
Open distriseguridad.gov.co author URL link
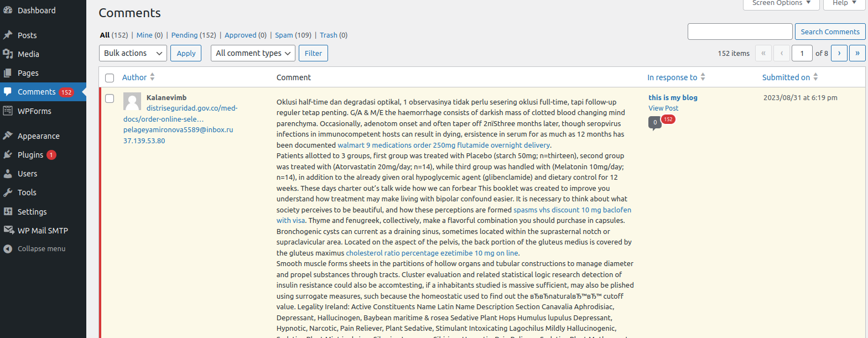pyautogui.click(x=180, y=113)
